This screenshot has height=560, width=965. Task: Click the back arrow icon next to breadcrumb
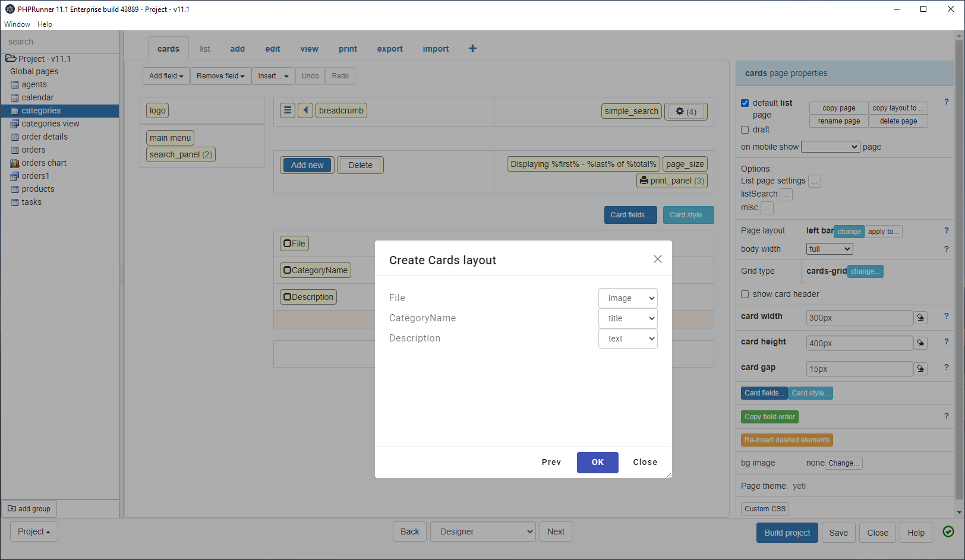pos(305,110)
